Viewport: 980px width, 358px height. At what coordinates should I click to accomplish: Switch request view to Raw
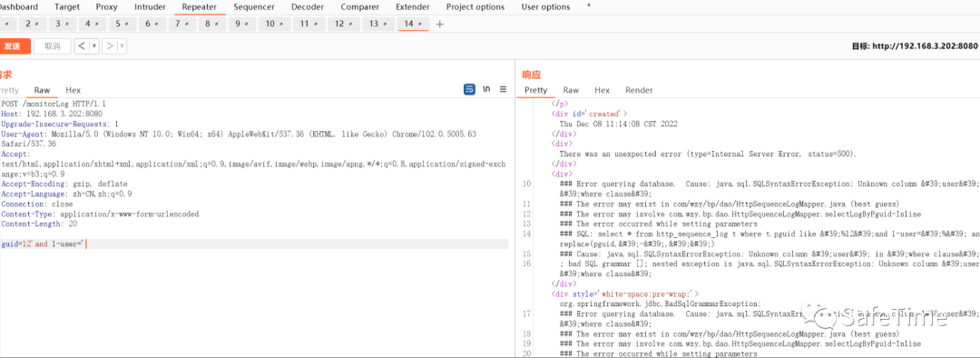pyautogui.click(x=43, y=90)
